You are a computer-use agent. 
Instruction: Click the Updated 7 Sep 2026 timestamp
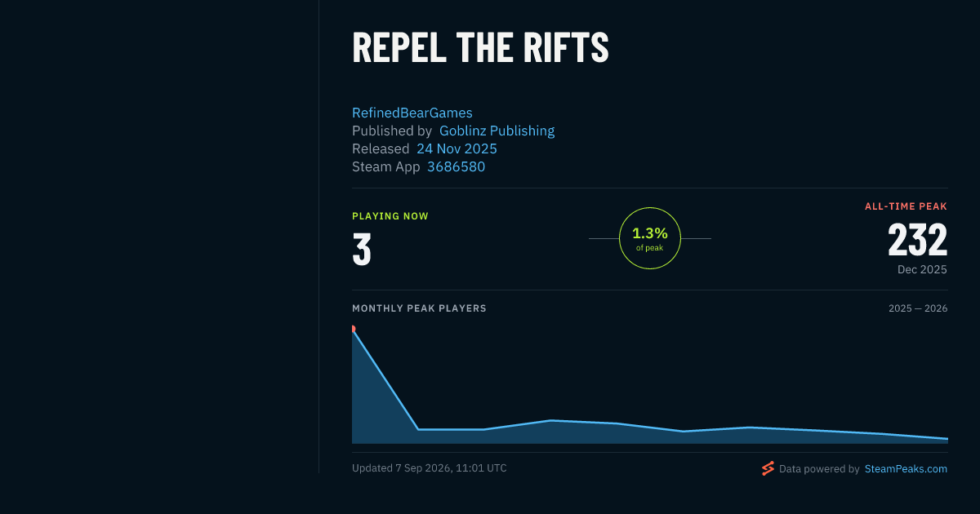(x=430, y=468)
